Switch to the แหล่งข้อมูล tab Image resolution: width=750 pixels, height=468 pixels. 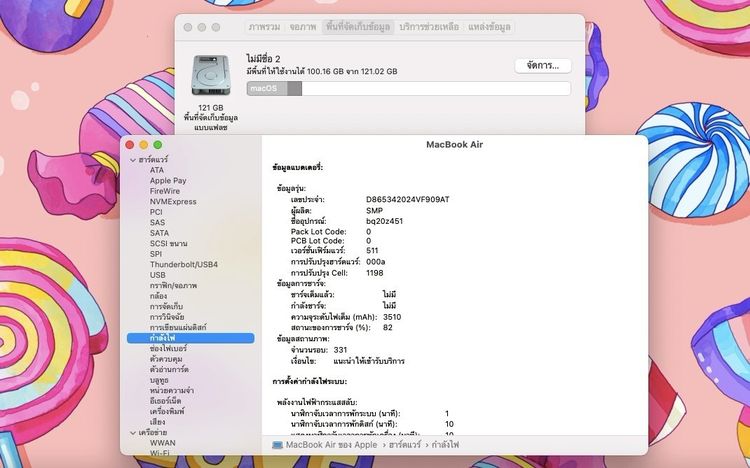(x=489, y=27)
